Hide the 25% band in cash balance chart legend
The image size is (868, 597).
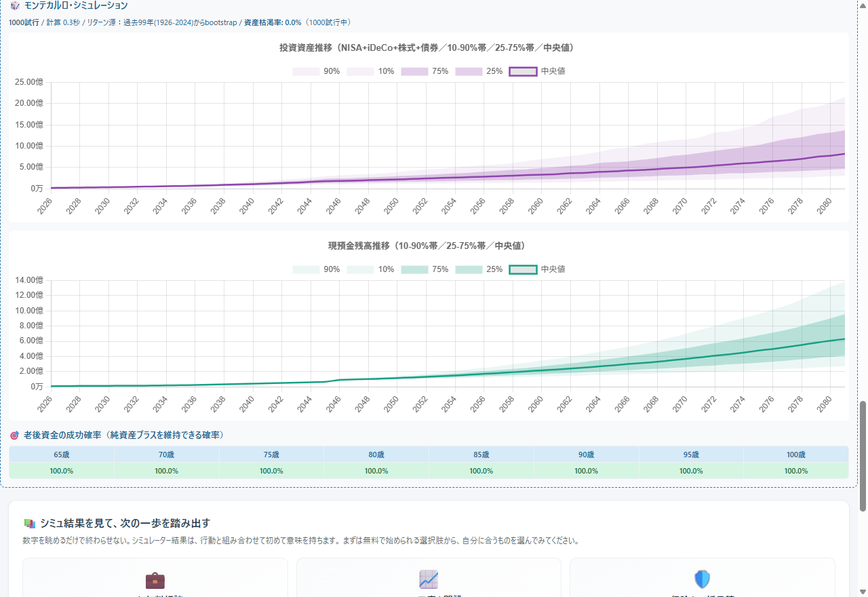point(479,269)
